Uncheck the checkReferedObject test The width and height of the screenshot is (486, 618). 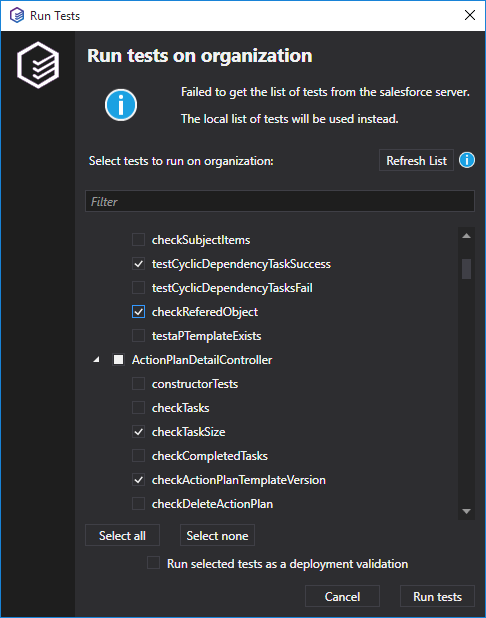138,312
